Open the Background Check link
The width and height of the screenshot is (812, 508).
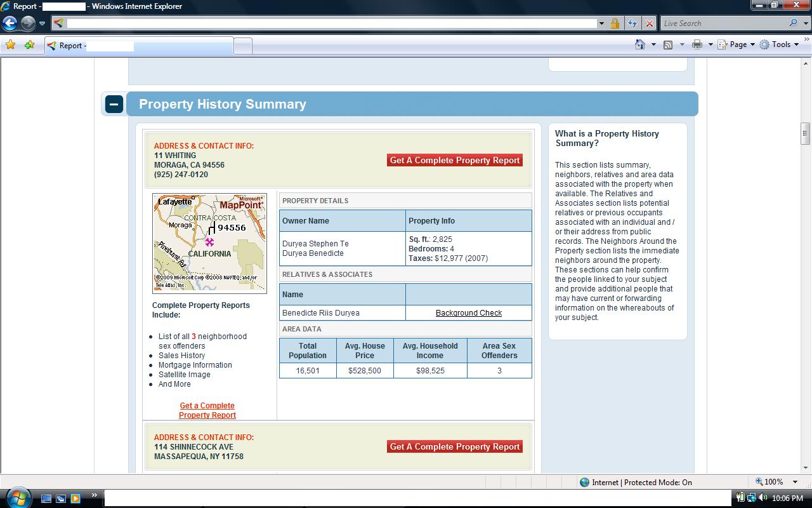coord(469,313)
